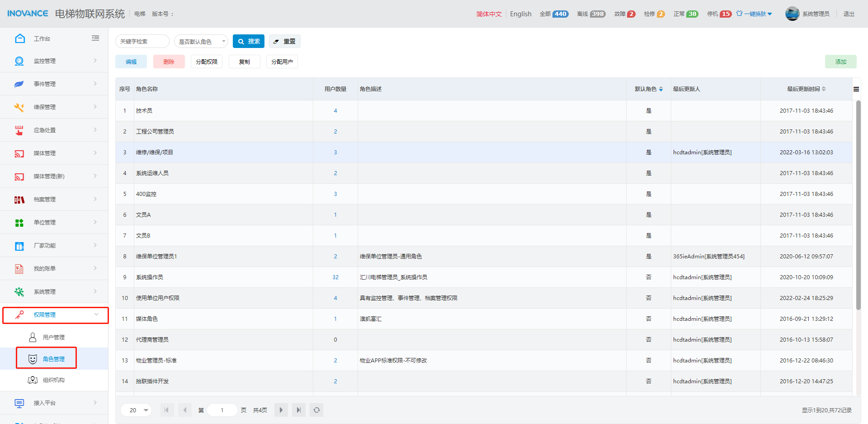
Task: Go to the next page arrow
Action: tap(281, 410)
